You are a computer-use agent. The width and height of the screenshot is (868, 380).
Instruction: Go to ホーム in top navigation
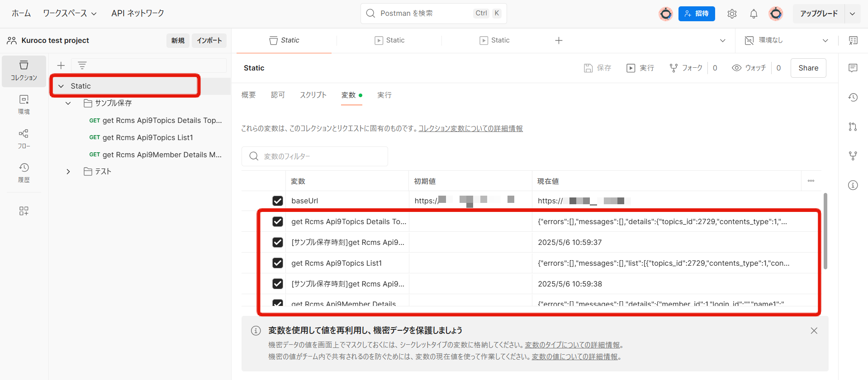tap(21, 14)
